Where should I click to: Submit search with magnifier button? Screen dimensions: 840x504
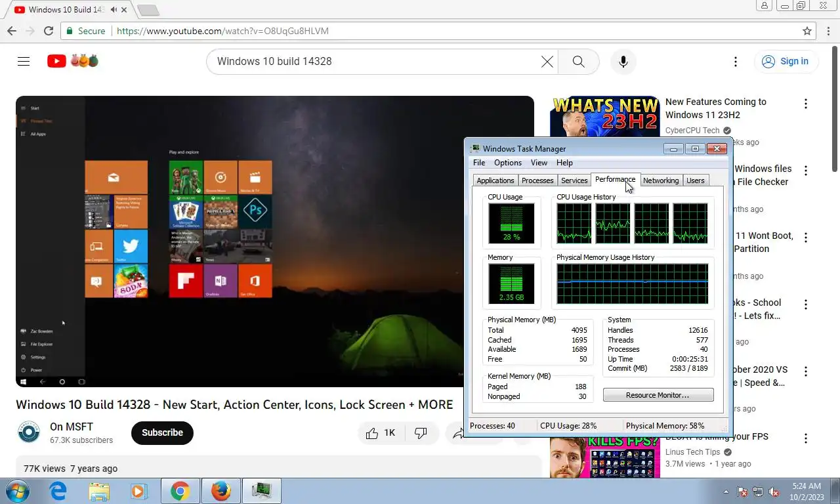pos(578,61)
